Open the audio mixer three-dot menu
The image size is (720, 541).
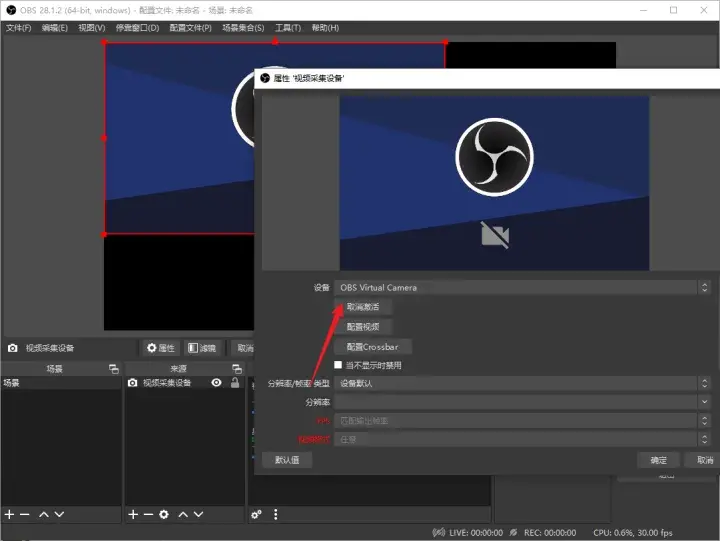[276, 514]
